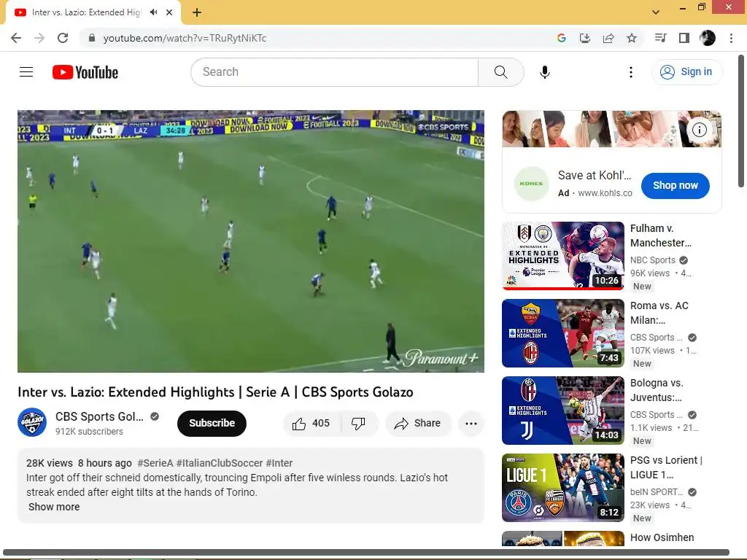Open Fulham v. Manchester highlights thumbnail

click(562, 256)
